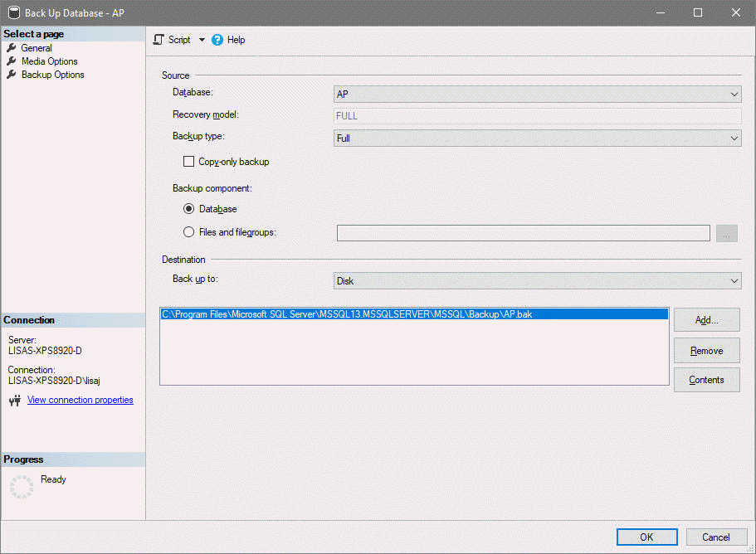Click the blue Help question mark icon
The width and height of the screenshot is (756, 554).
tap(217, 39)
